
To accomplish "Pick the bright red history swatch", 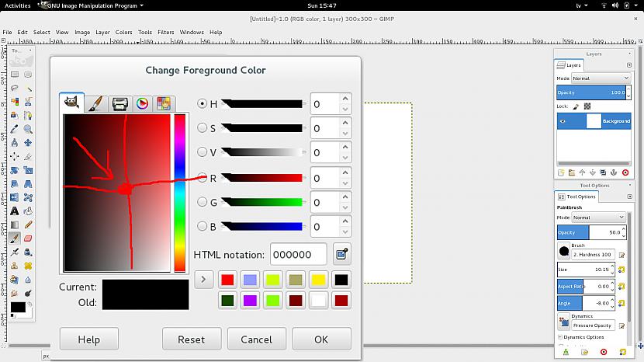I will point(227,280).
